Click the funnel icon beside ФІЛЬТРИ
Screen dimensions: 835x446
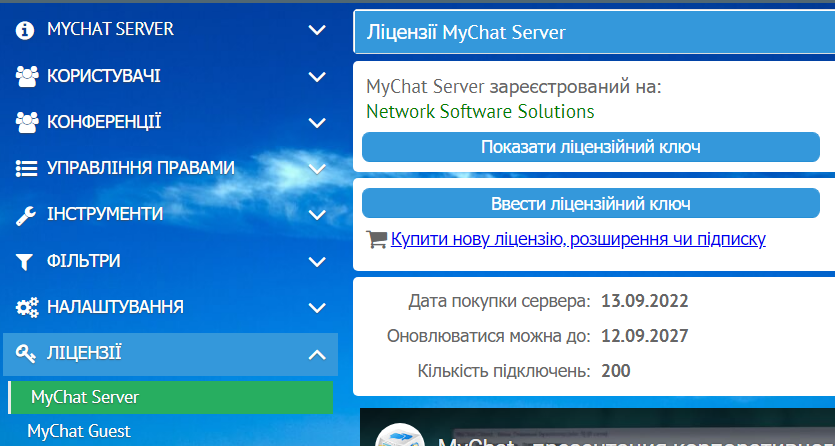point(24,261)
